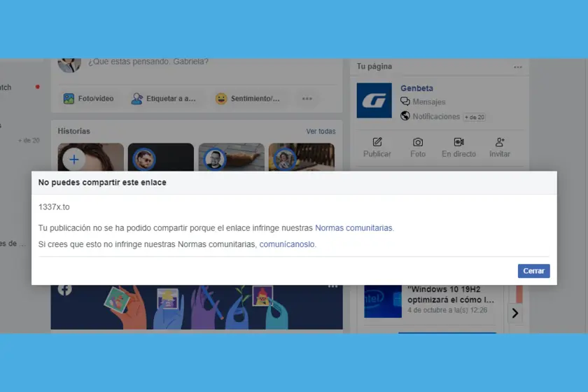Open the Windows 10 19H2 post thumbnail
This screenshot has width=588, height=392.
(x=383, y=301)
